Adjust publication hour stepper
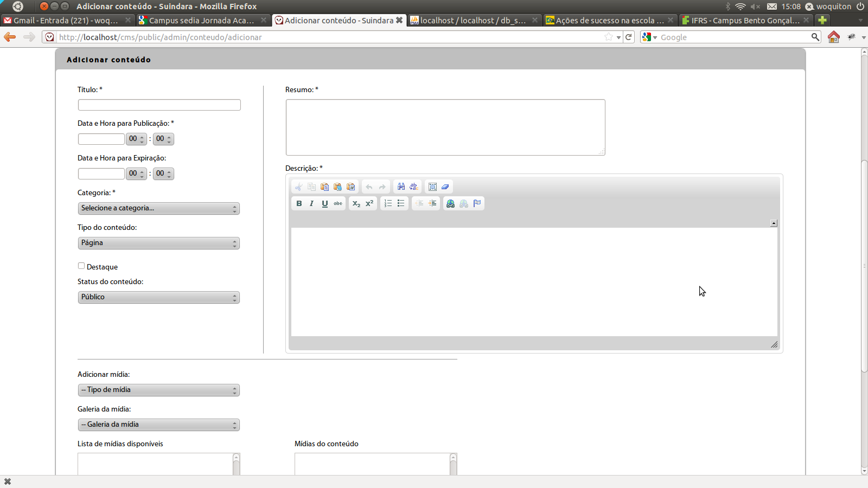The height and width of the screenshot is (488, 868). (136, 139)
